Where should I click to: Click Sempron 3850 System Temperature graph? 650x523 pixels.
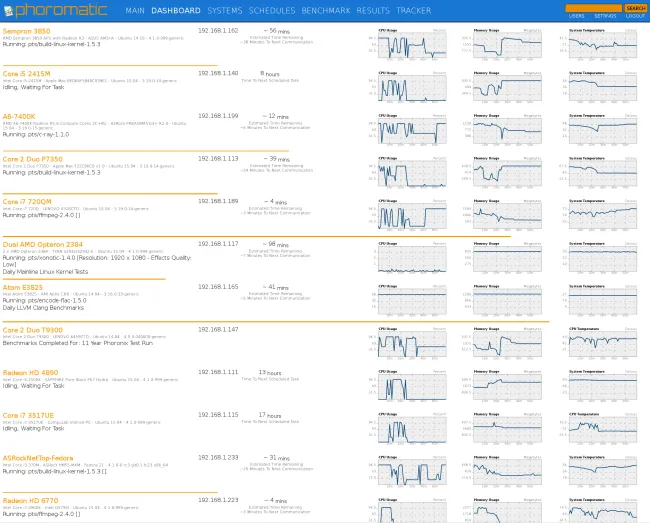[603, 45]
